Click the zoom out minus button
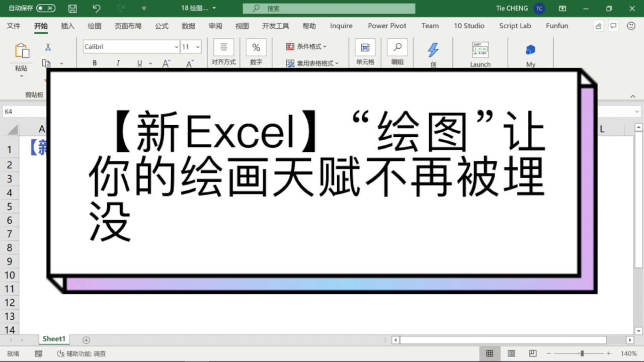644x362 pixels. pyautogui.click(x=549, y=354)
